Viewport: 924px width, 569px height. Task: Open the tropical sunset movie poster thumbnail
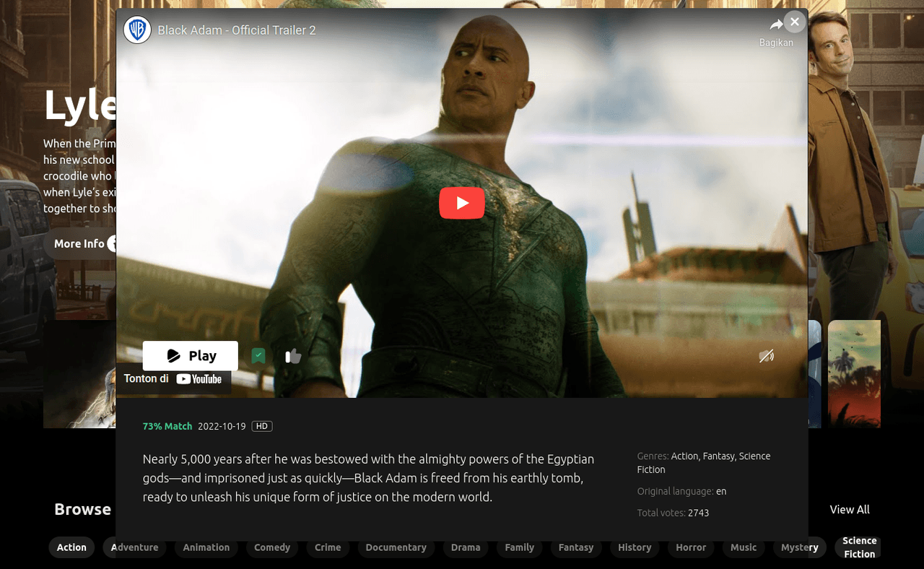pos(854,373)
